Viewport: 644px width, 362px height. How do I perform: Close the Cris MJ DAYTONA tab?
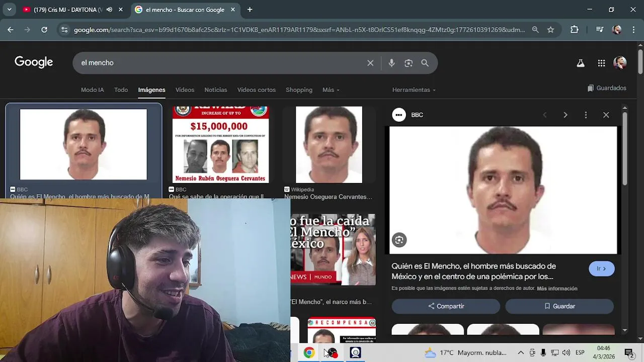coord(121,10)
